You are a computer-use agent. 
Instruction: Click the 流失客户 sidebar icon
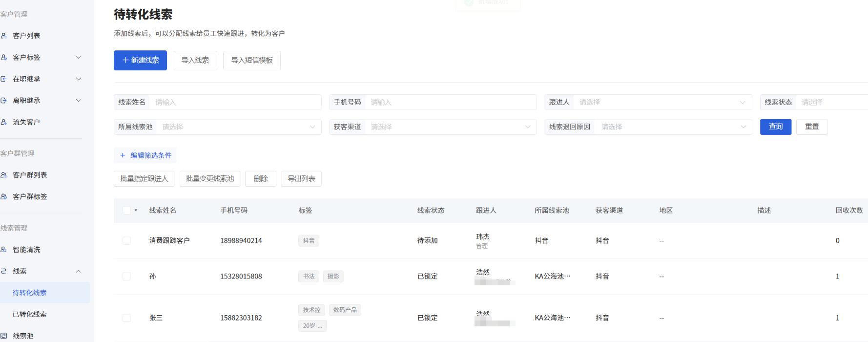tap(3, 122)
